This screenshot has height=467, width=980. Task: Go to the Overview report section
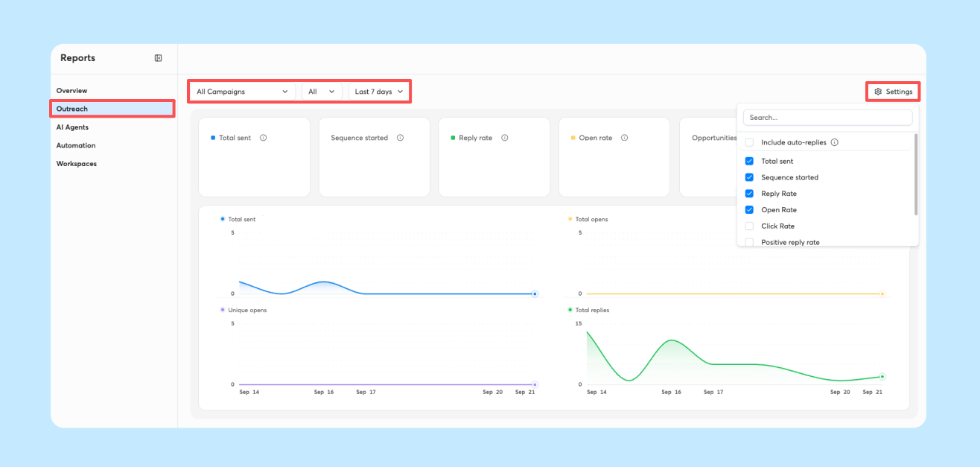click(71, 91)
